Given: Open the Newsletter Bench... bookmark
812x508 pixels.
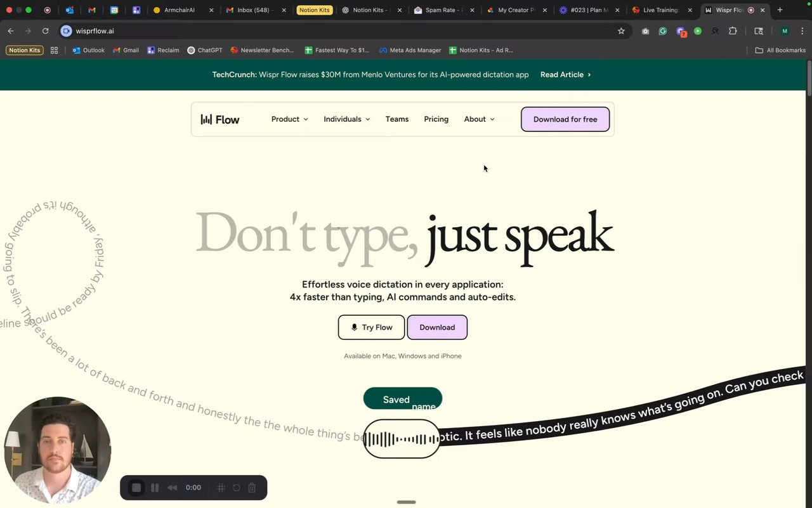Looking at the screenshot, I should coord(262,50).
